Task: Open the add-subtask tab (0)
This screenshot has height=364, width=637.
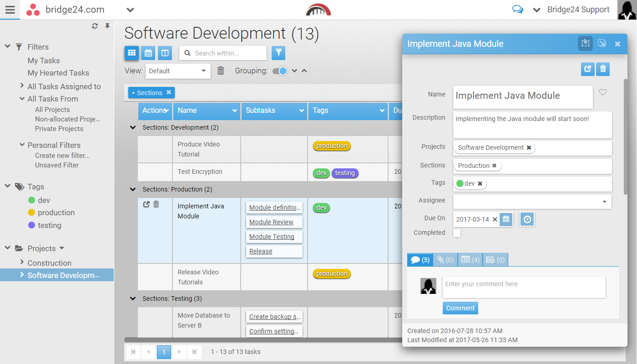Action: click(495, 260)
